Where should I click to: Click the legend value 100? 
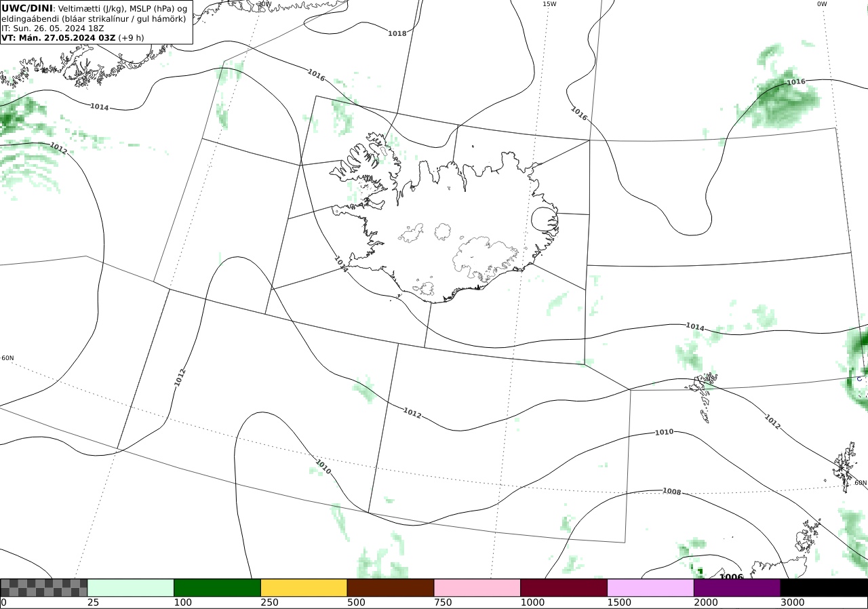coord(182,602)
